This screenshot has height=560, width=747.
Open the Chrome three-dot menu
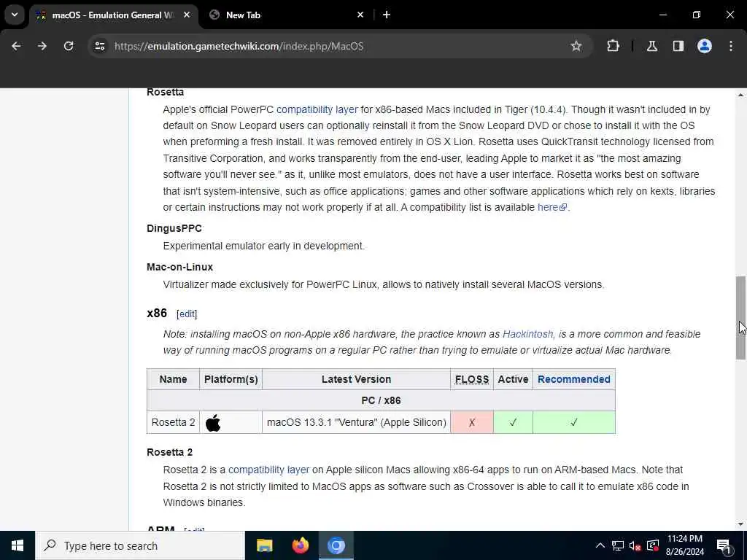731,46
